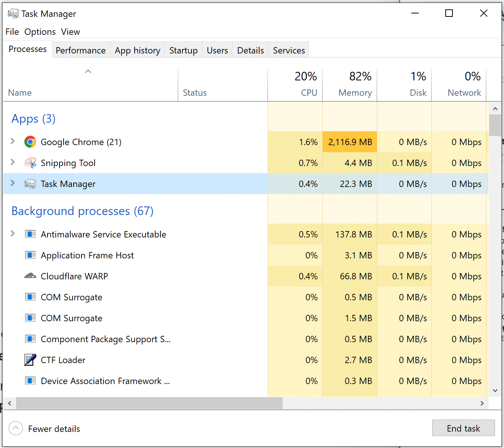The image size is (504, 448).
Task: Click the CTF Loader pen icon
Action: tap(30, 360)
